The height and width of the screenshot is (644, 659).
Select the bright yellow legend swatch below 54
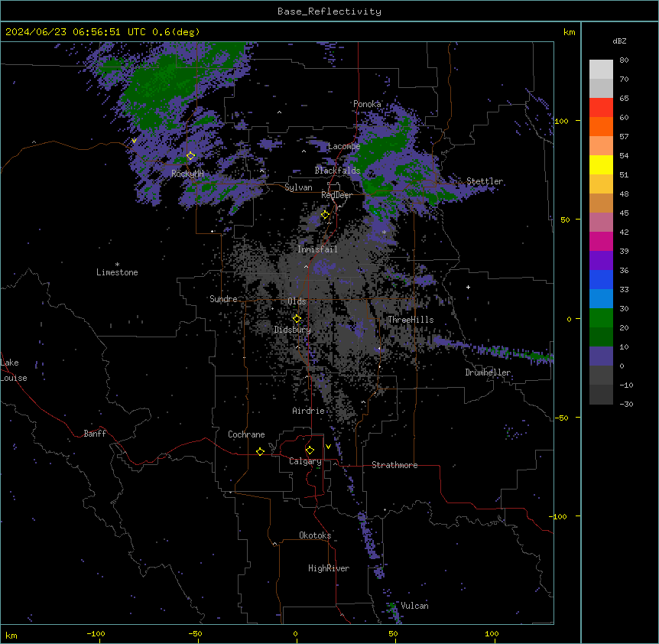(x=601, y=164)
